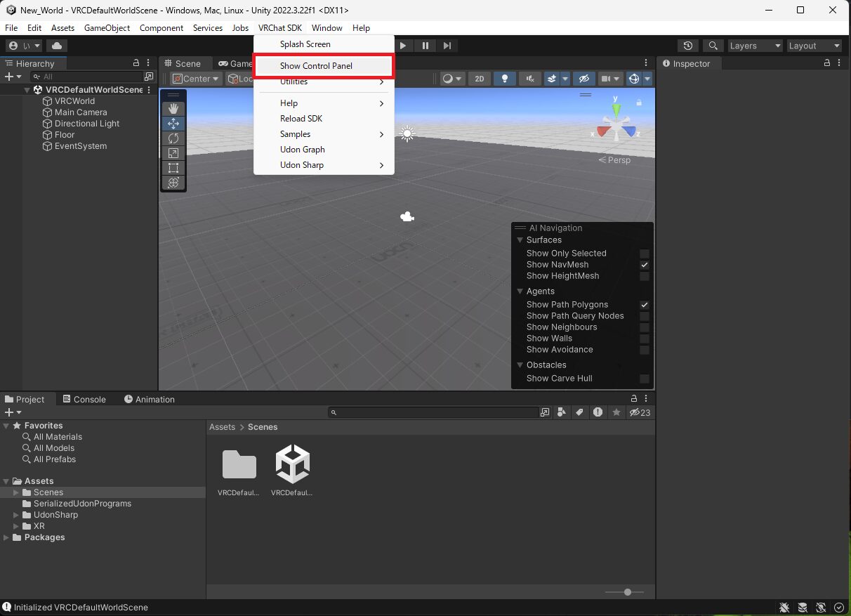
Task: Click the Assets breadcrumb link above the file grid
Action: pyautogui.click(x=222, y=426)
